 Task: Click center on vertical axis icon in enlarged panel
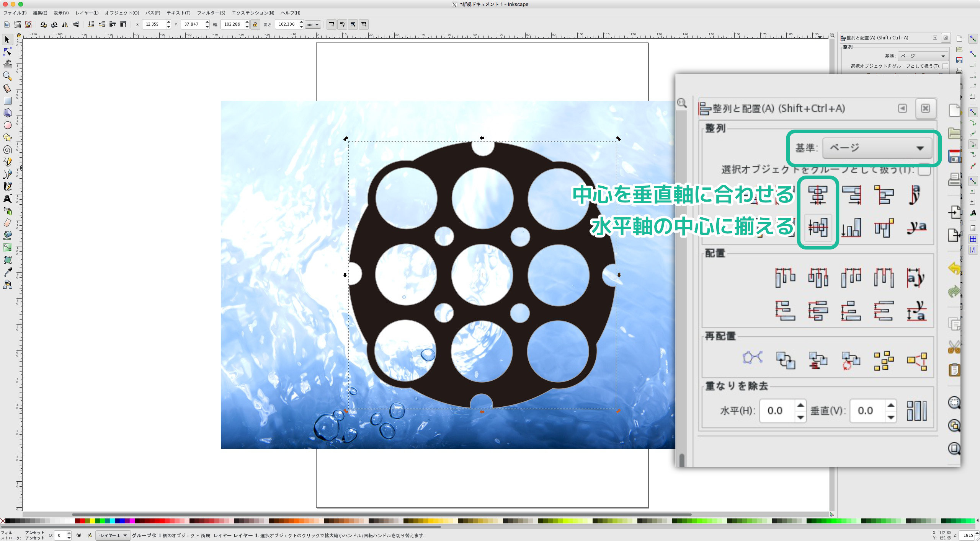click(818, 195)
